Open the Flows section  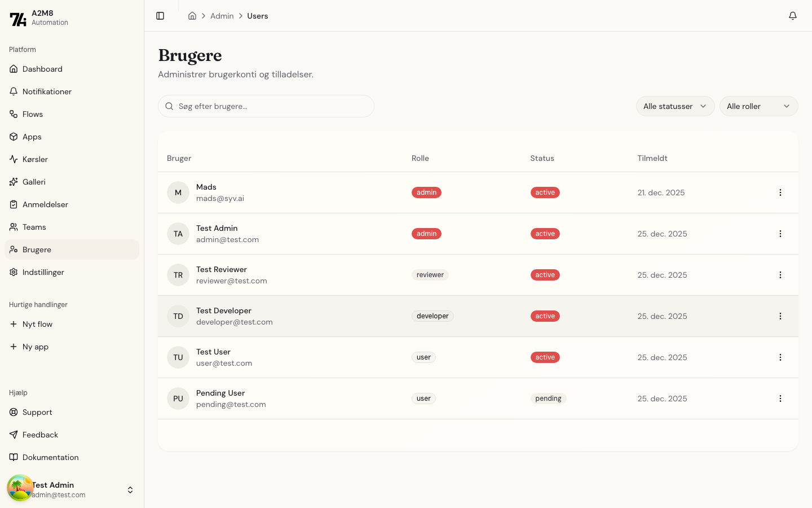(32, 114)
